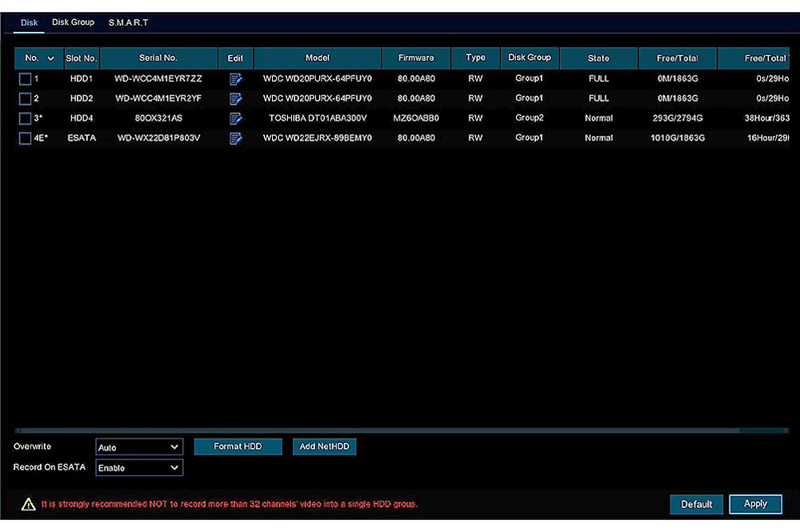Select checkbox for disk number 1

25,79
